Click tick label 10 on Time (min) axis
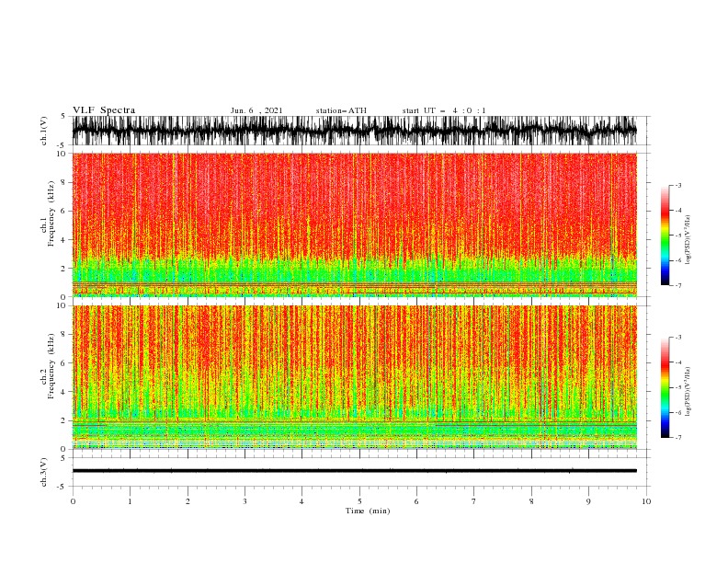This screenshot has width=728, height=563. tap(646, 501)
